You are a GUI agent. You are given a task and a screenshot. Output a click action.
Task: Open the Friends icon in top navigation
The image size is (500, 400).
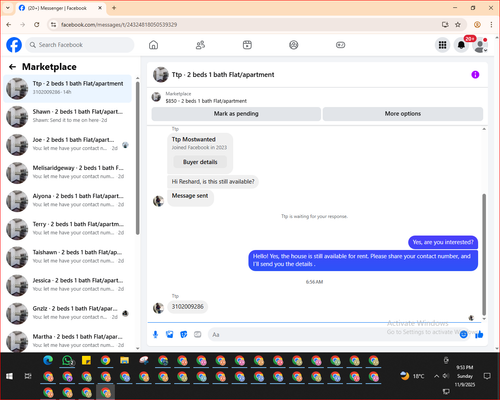coord(200,45)
